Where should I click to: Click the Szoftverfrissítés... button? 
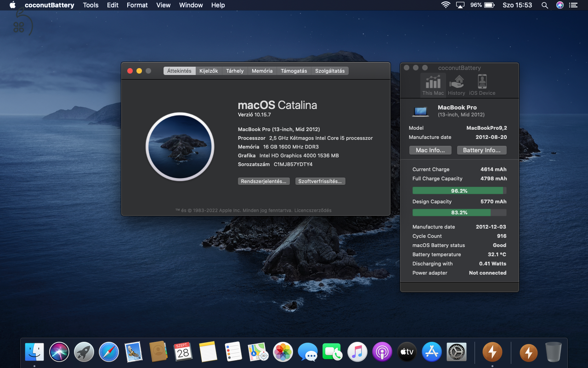pos(320,181)
